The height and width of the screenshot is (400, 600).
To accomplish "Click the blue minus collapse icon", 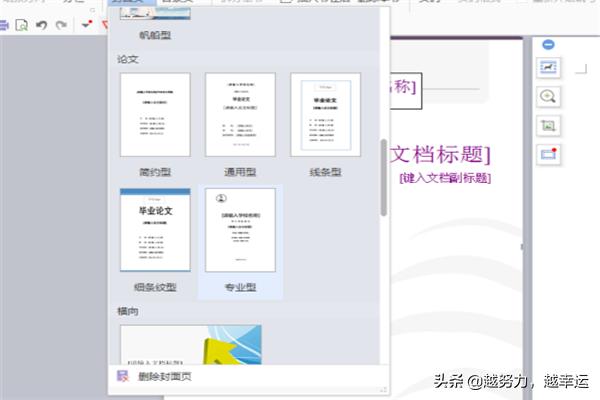I will [x=548, y=44].
